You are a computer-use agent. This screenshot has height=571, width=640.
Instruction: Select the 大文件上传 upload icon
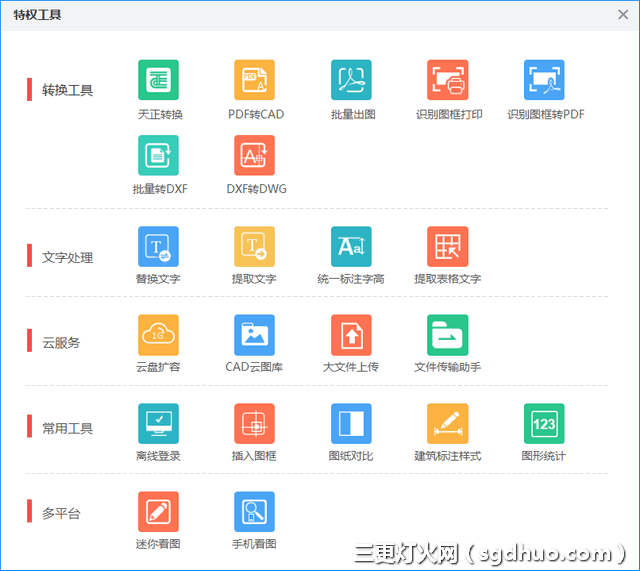[x=351, y=335]
